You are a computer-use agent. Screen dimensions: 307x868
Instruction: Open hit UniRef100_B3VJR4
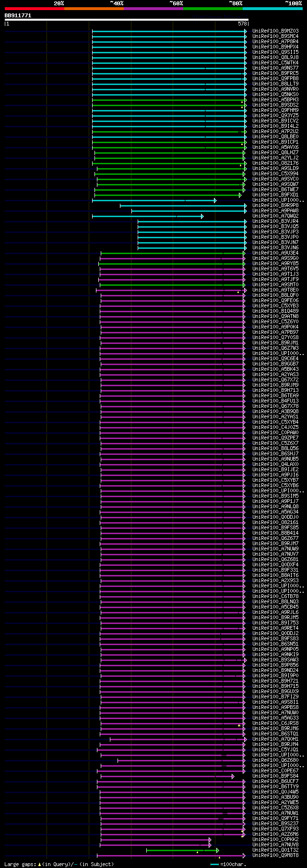[x=275, y=221]
